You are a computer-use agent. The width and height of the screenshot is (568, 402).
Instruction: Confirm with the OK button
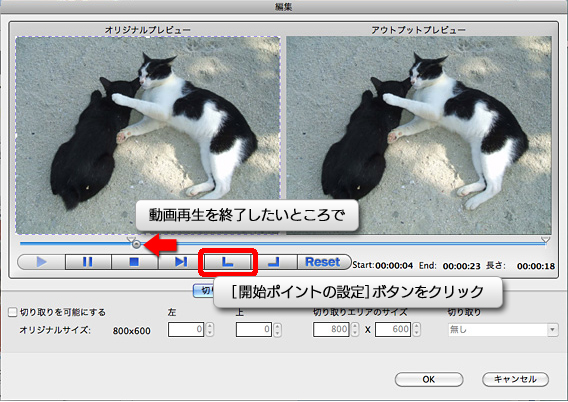click(x=429, y=379)
